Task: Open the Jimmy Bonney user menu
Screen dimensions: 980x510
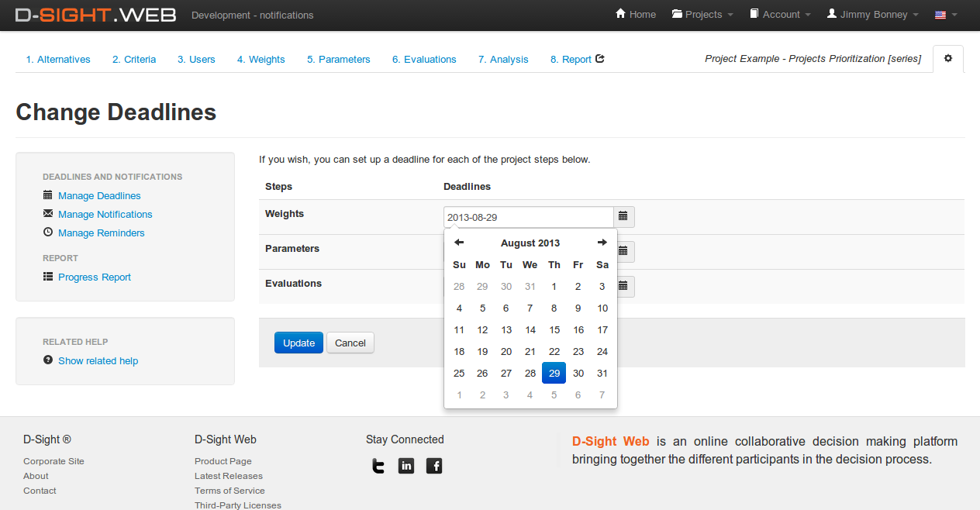Action: coord(872,15)
